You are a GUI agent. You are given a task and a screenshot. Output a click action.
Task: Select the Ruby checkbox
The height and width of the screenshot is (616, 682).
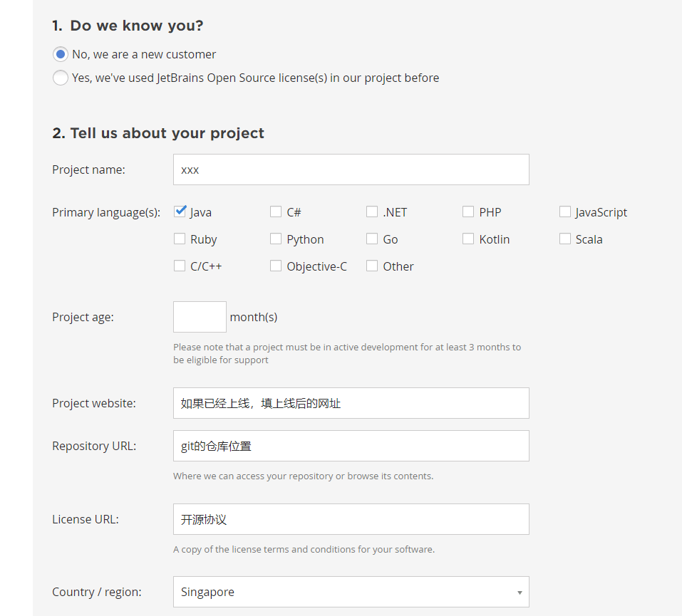(x=180, y=239)
